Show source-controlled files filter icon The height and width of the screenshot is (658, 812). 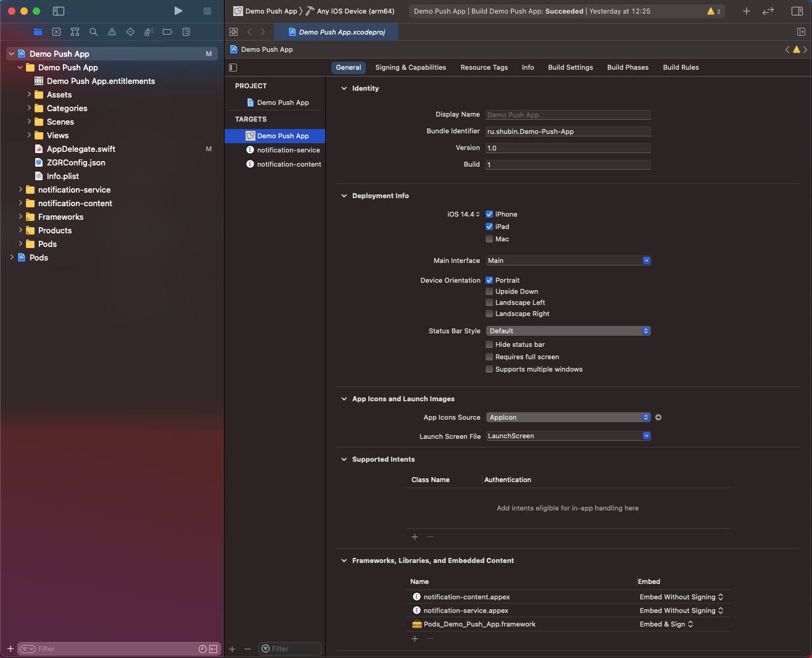(x=213, y=649)
